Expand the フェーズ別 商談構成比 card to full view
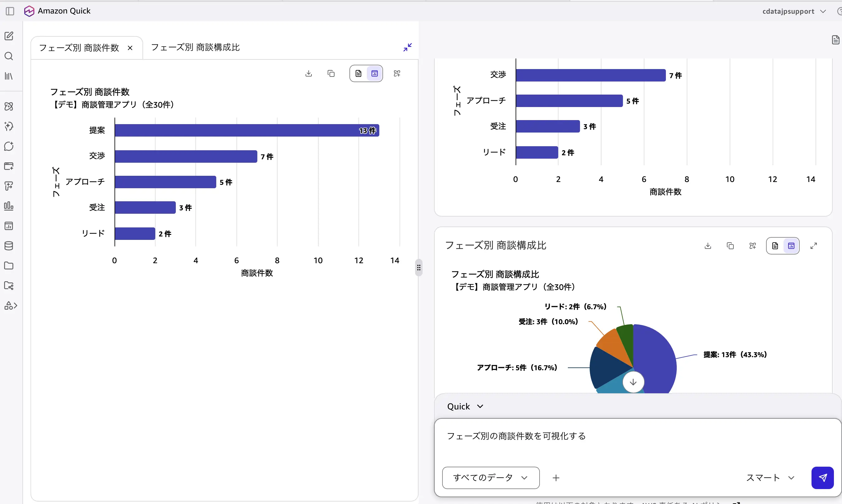 (x=813, y=245)
